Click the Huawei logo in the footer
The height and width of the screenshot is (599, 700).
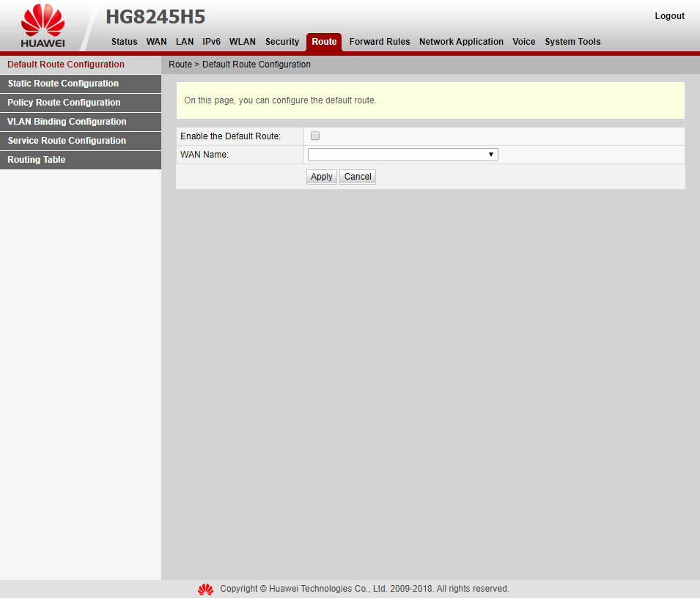point(205,589)
